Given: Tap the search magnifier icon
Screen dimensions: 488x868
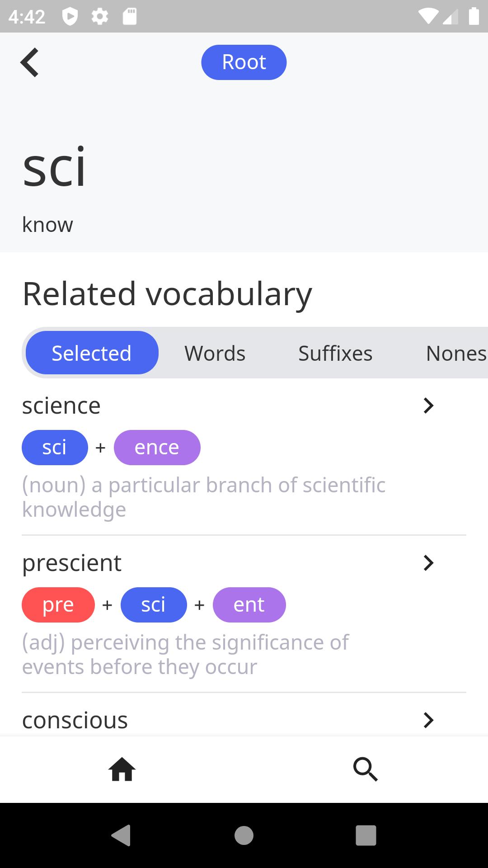Looking at the screenshot, I should [x=365, y=769].
